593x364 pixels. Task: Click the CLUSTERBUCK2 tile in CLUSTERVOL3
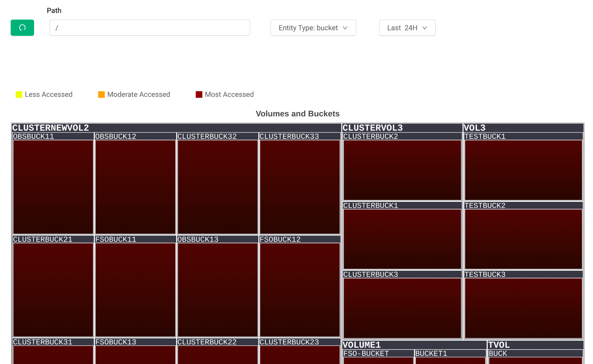[x=402, y=170]
